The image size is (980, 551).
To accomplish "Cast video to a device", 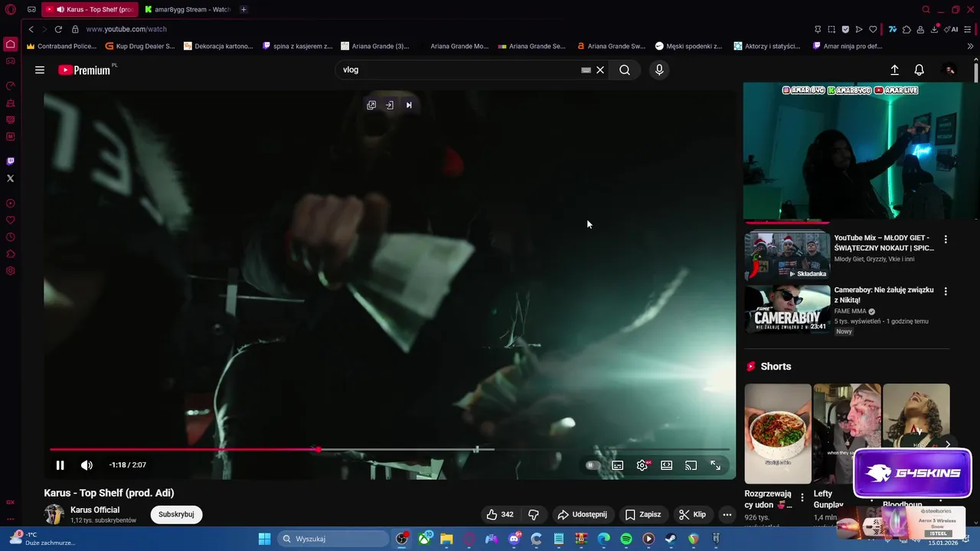I will tap(691, 465).
